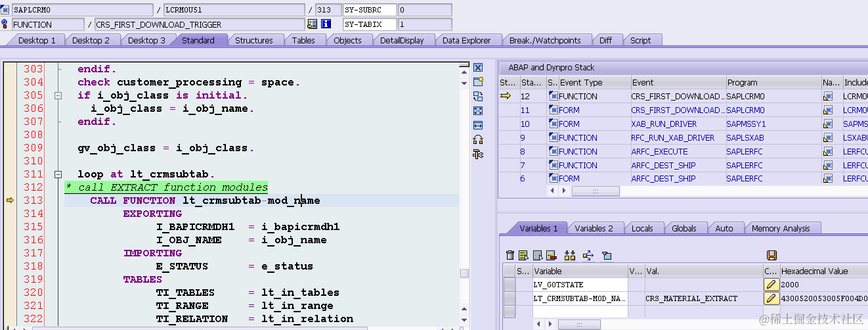Open navigation icon for stack level 12
The height and width of the screenshot is (330, 868).
pos(829,96)
